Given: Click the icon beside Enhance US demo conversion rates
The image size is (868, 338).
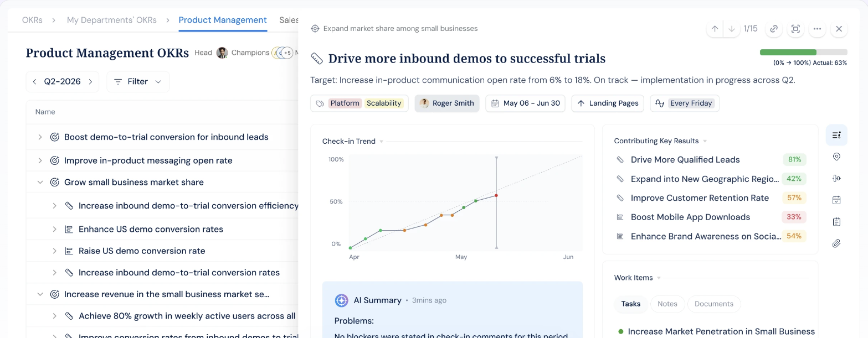Looking at the screenshot, I should point(69,229).
